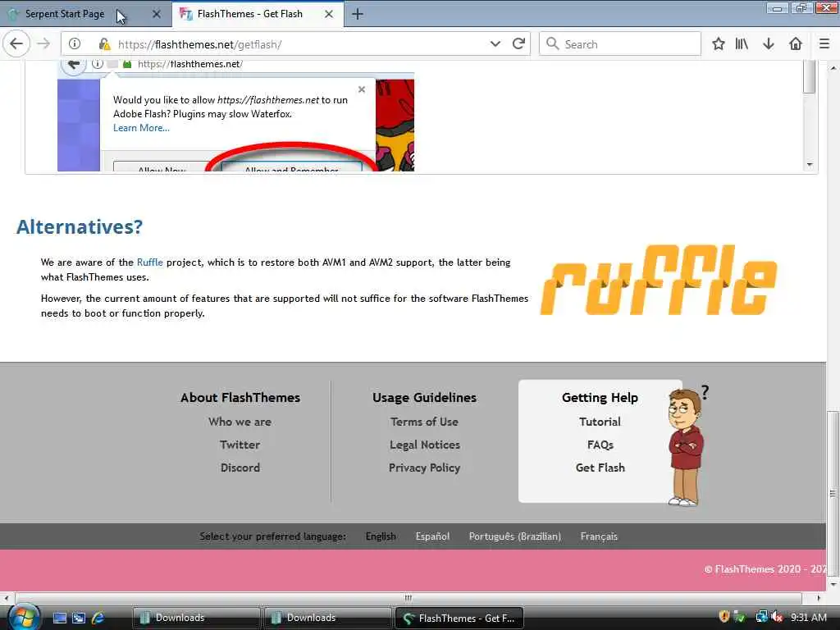Open the Tutorial help link
Image resolution: width=840 pixels, height=630 pixels.
point(600,422)
